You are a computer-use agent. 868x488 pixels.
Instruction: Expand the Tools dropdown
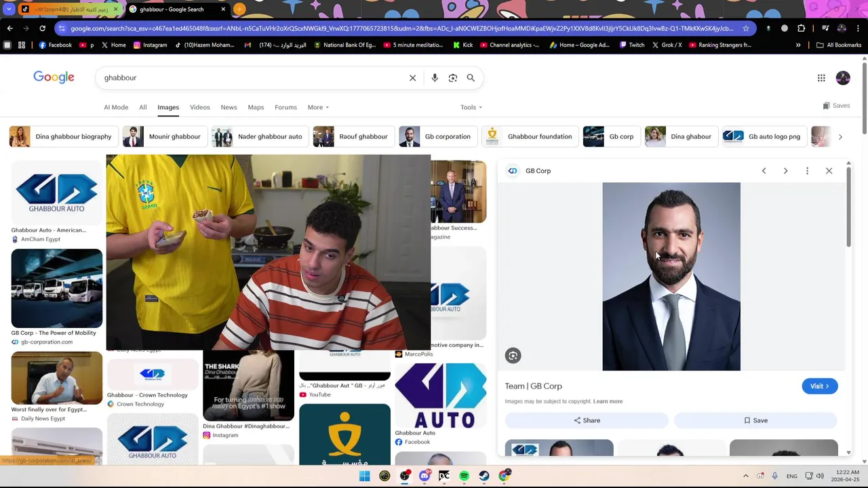(471, 107)
